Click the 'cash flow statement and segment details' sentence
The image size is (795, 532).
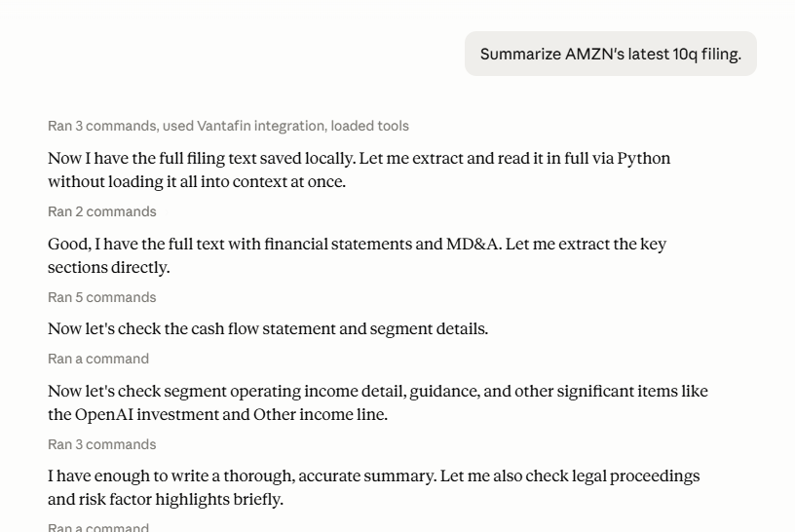pyautogui.click(x=268, y=328)
